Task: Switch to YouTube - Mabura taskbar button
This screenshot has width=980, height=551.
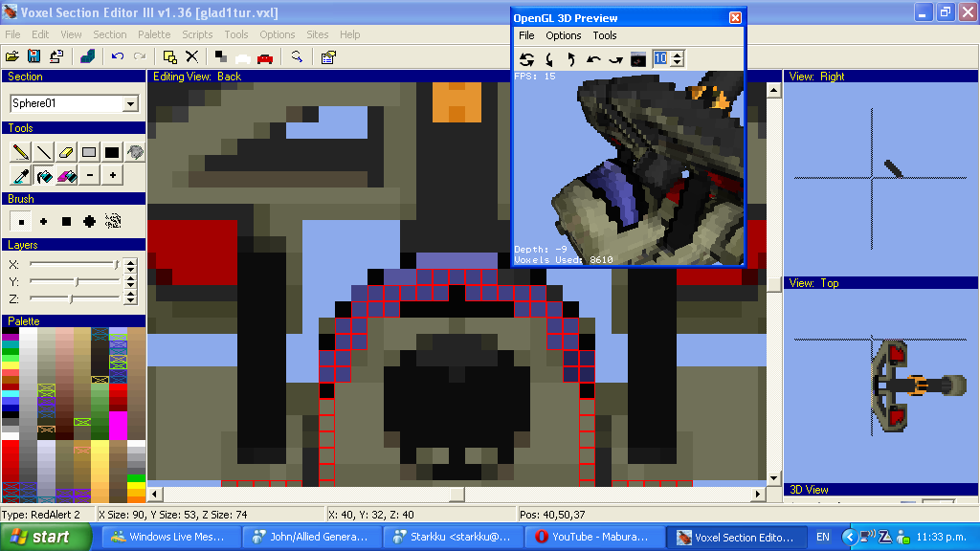Action: [593, 537]
